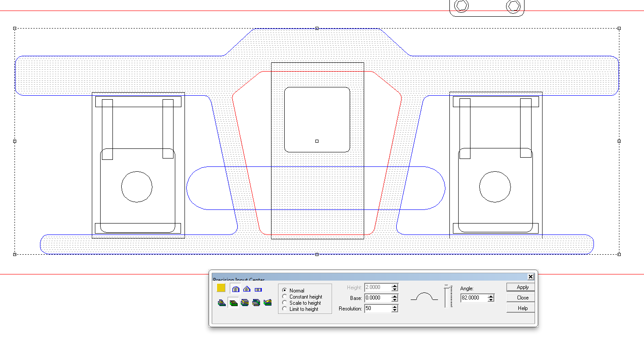Decrease the Base value with down arrow
Image resolution: width=644 pixels, height=339 pixels.
[x=394, y=300]
